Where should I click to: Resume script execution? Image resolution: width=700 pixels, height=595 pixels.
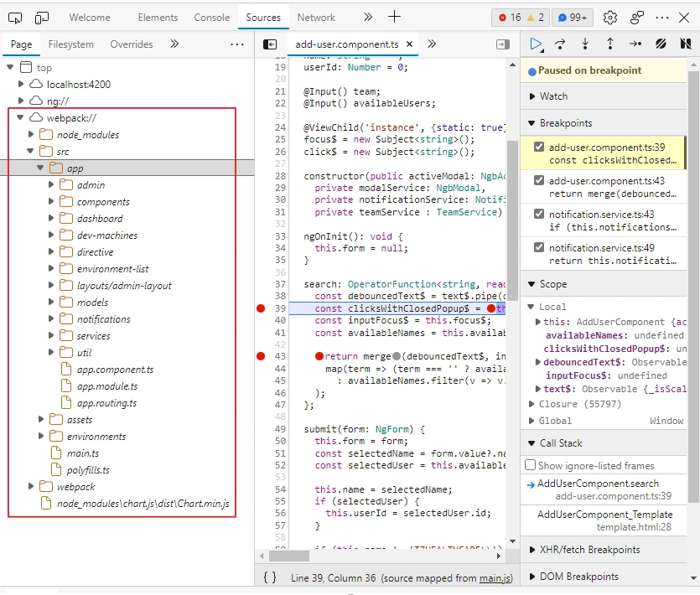pyautogui.click(x=536, y=44)
